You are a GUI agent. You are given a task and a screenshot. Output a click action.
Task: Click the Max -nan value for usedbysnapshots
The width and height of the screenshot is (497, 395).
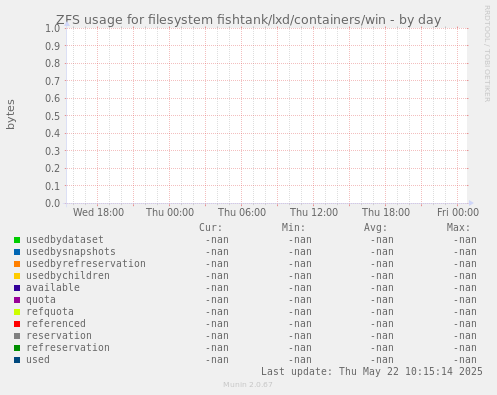tap(465, 252)
